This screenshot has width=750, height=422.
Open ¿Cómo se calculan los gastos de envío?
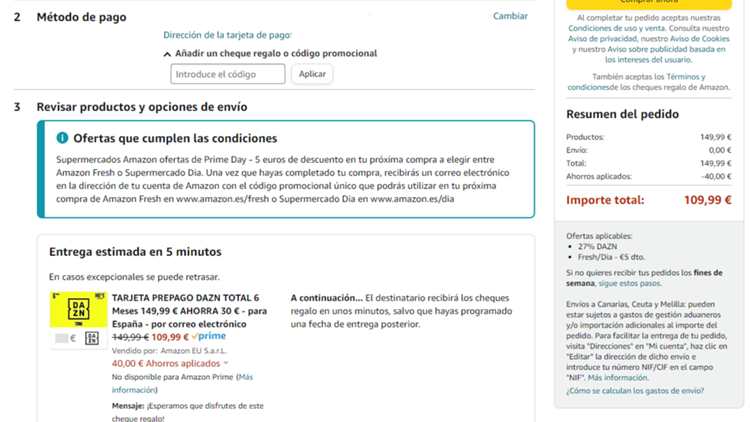tap(635, 390)
